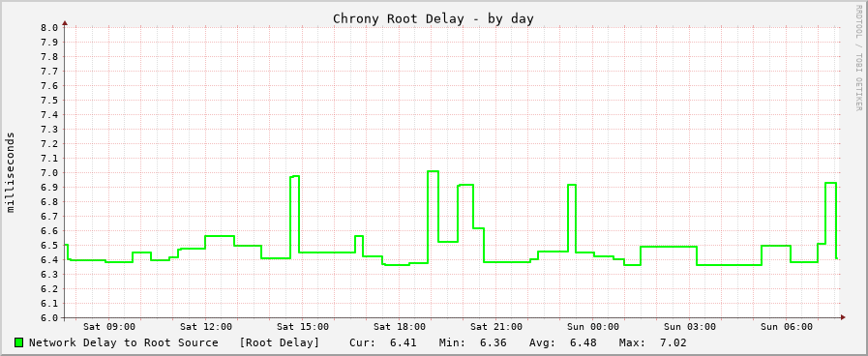The height and width of the screenshot is (356, 868).
Task: Click the 6.5 y-axis tick label
Action: (x=49, y=246)
